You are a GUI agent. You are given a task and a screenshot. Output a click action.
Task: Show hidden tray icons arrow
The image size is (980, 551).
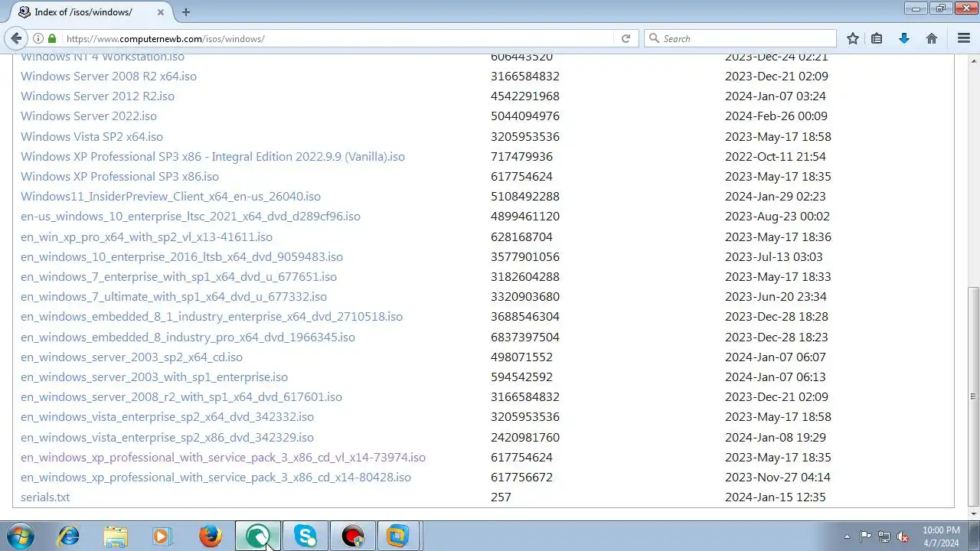[x=847, y=536]
